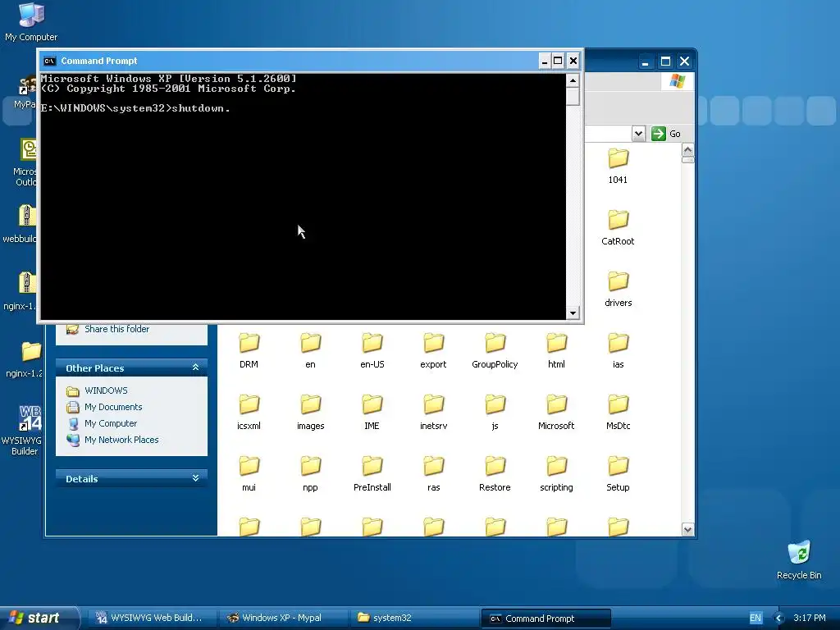Image resolution: width=840 pixels, height=630 pixels.
Task: Open the icsxml folder
Action: point(249,413)
